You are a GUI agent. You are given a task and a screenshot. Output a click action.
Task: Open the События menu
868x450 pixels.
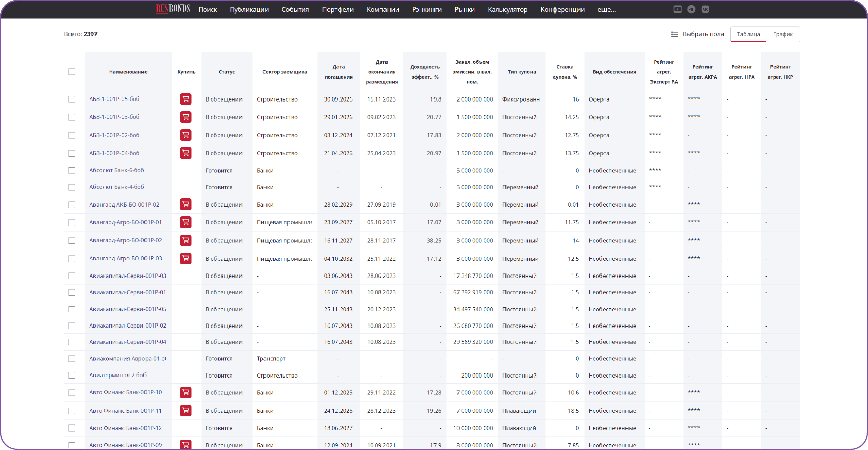click(x=295, y=9)
